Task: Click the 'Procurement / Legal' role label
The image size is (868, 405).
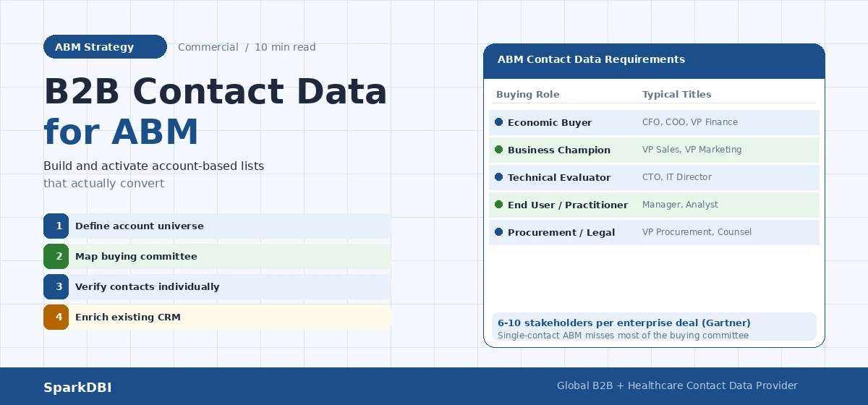Action: coord(561,233)
